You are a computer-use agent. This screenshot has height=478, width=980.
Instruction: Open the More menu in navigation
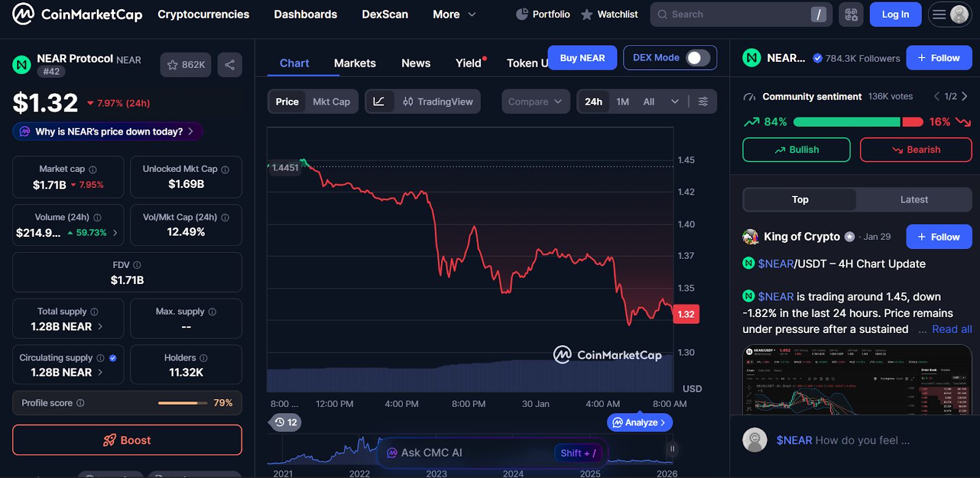pyautogui.click(x=454, y=14)
